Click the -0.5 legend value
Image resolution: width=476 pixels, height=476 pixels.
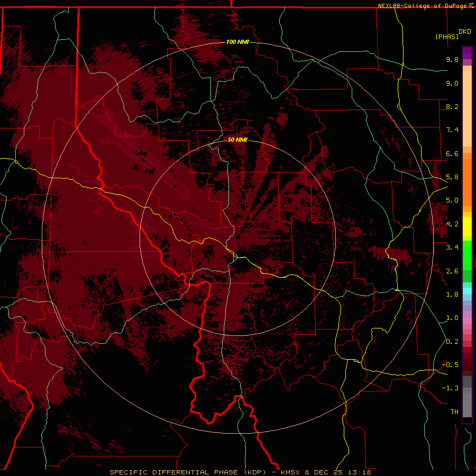(x=450, y=365)
